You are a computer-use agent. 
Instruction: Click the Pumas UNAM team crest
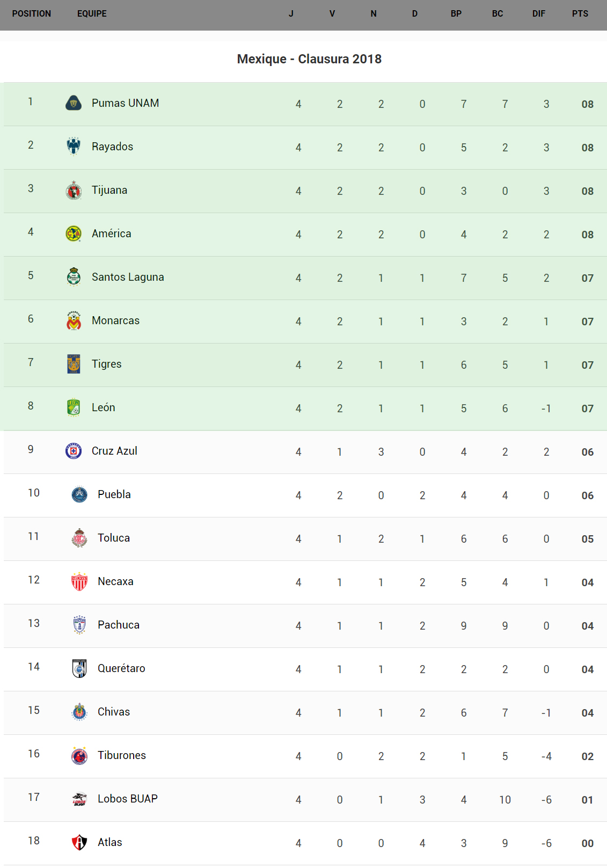pos(74,103)
